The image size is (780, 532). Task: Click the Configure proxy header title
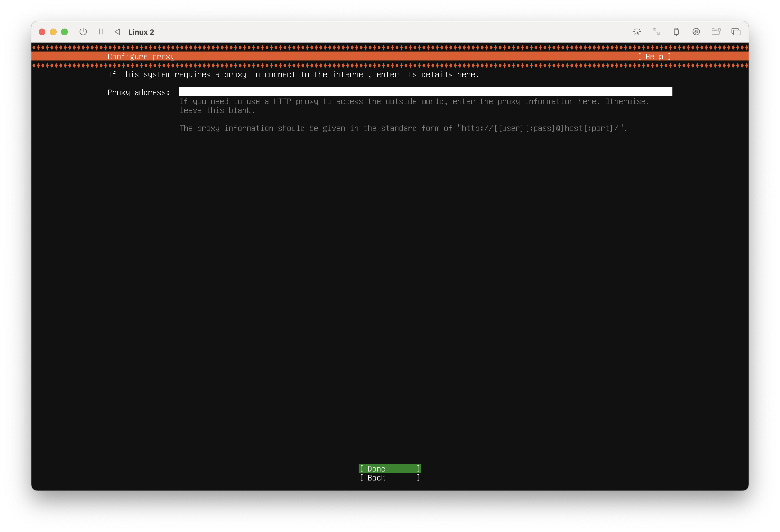(141, 57)
